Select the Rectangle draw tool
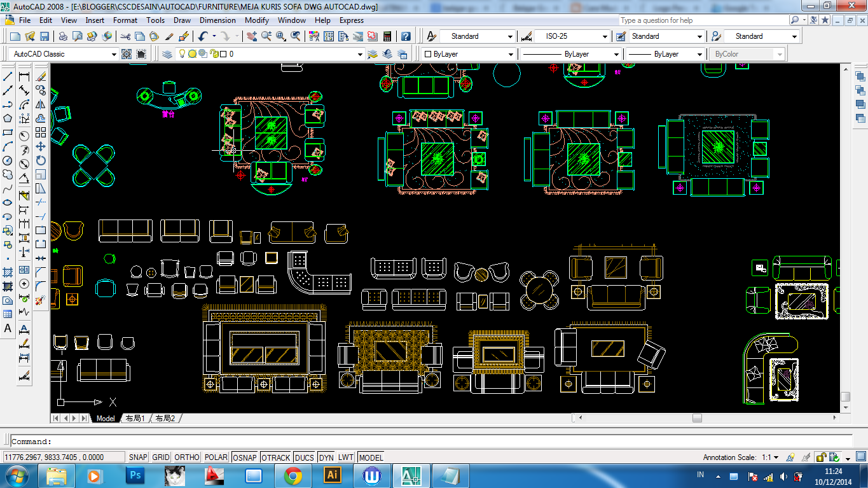This screenshot has width=868, height=488. coord(8,132)
